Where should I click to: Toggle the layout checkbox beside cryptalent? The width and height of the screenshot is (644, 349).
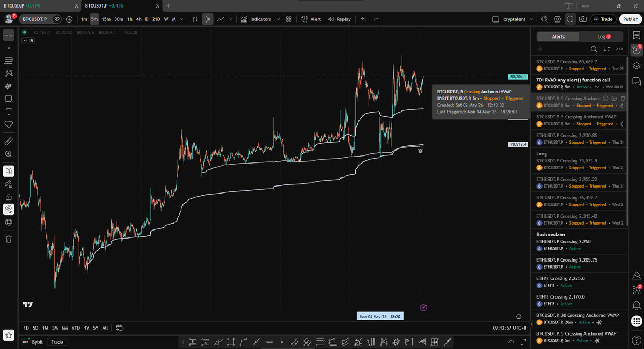click(495, 19)
